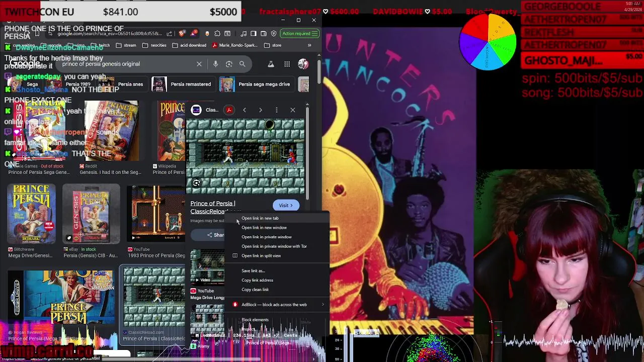Open three-dot menu in image preview

tap(277, 110)
